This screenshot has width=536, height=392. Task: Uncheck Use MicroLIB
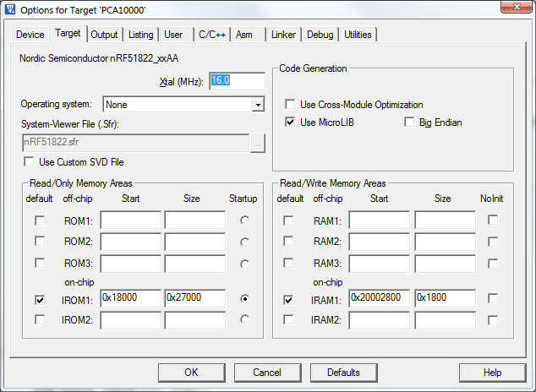(290, 122)
